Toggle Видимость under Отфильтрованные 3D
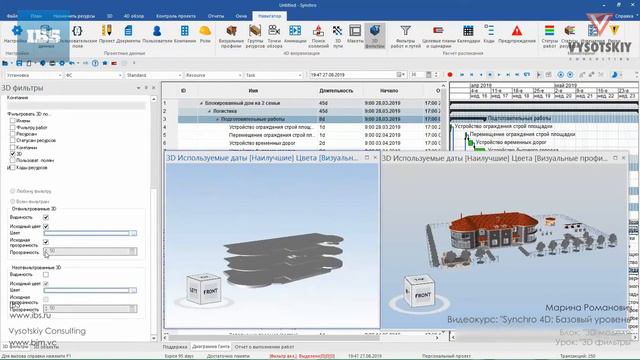Viewport: 640px width, 360px height. click(46, 217)
